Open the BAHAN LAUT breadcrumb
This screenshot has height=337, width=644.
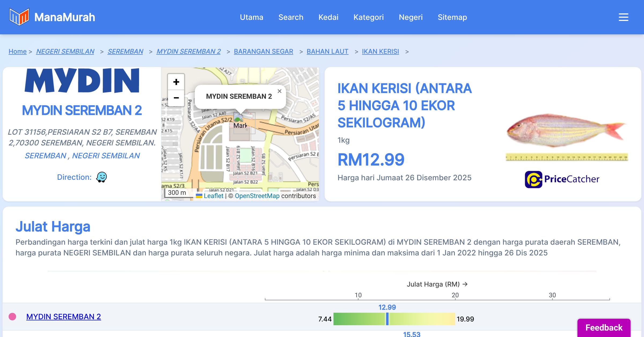[x=327, y=51]
